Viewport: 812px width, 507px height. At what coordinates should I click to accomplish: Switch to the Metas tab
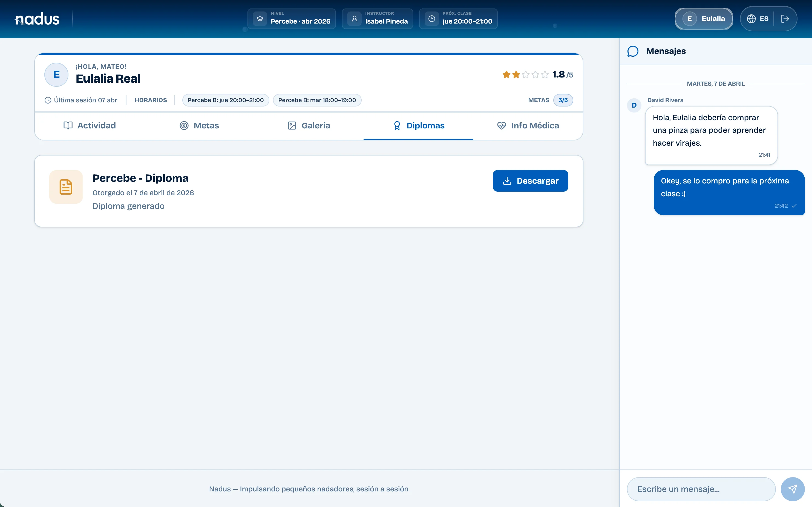[x=199, y=126]
